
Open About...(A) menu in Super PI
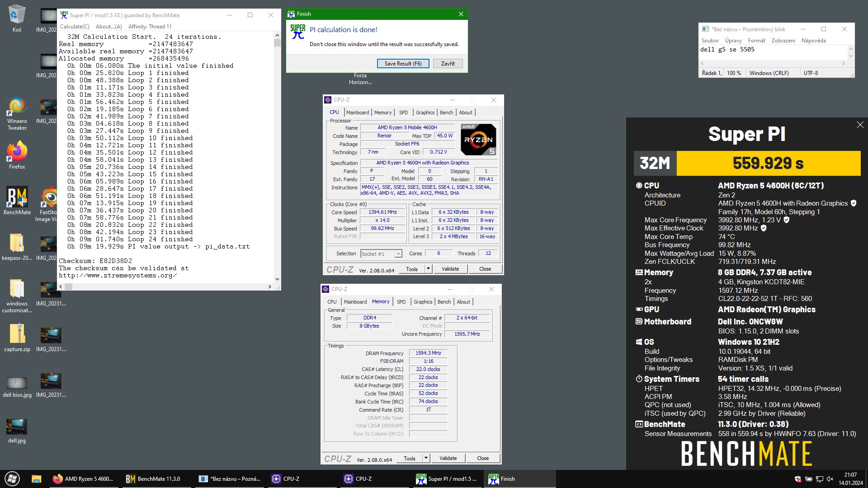(108, 27)
